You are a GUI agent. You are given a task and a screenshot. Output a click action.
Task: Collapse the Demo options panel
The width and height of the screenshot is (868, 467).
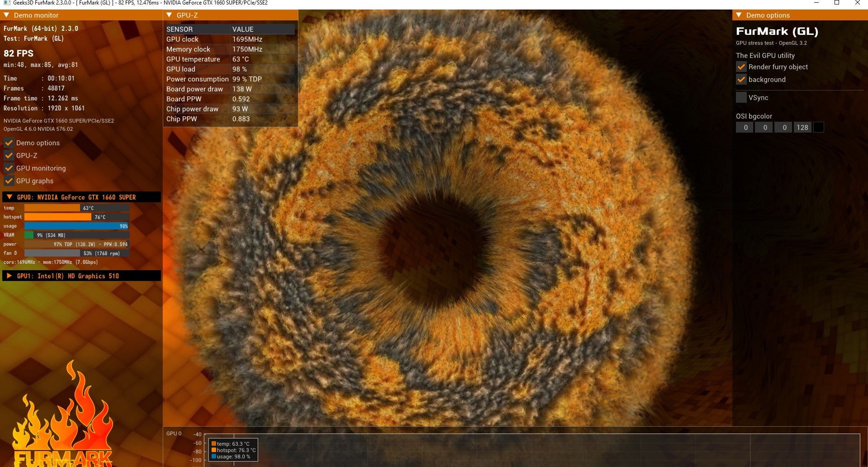click(739, 15)
